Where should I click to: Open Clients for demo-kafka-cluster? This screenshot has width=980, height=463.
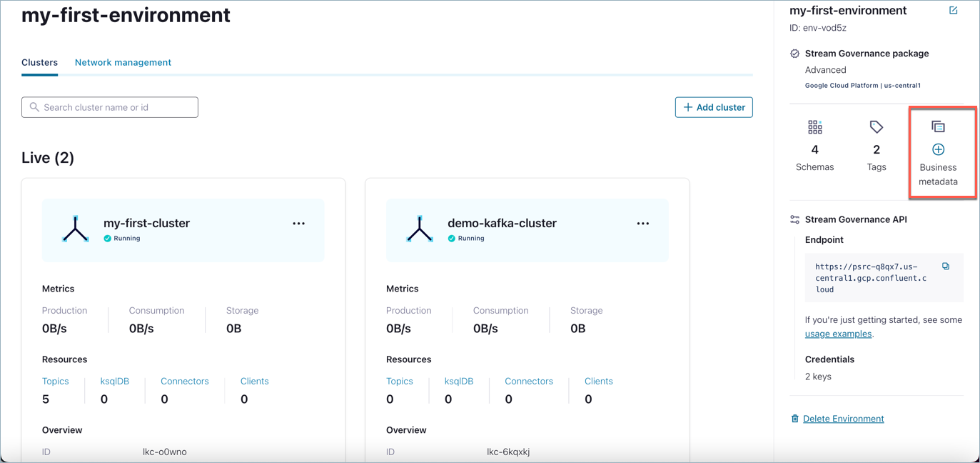pyautogui.click(x=598, y=382)
